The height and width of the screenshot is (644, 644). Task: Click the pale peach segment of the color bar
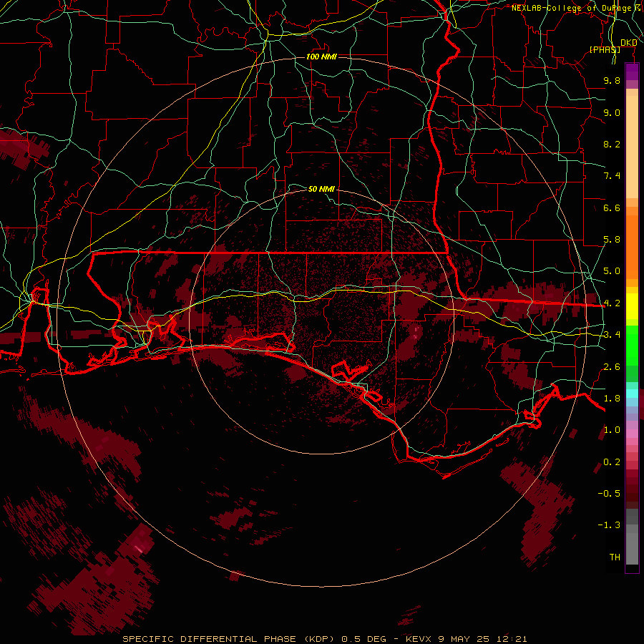[x=632, y=147]
